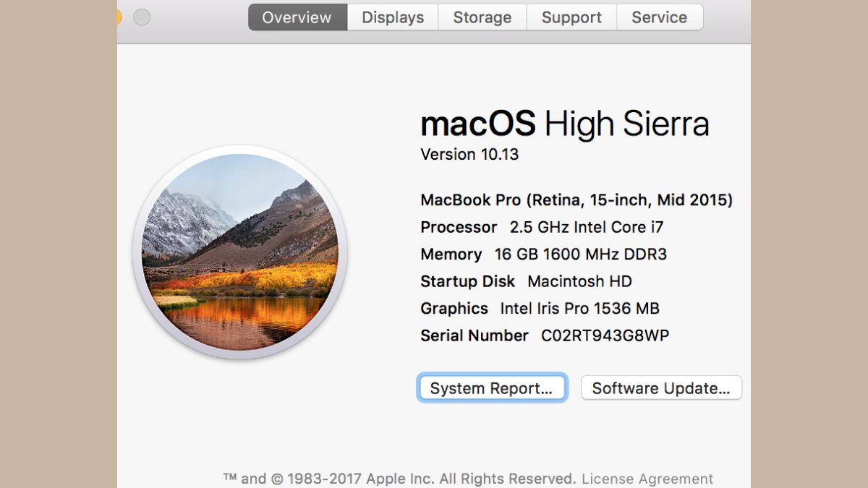
Task: Select the Service tab
Action: tap(660, 17)
